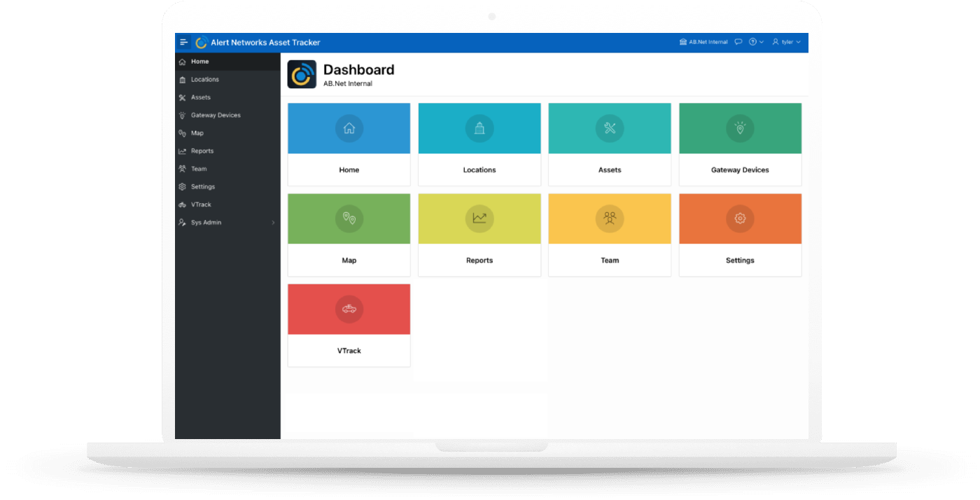980x500 pixels.
Task: Click the Assets tools icon in sidebar
Action: pyautogui.click(x=182, y=97)
